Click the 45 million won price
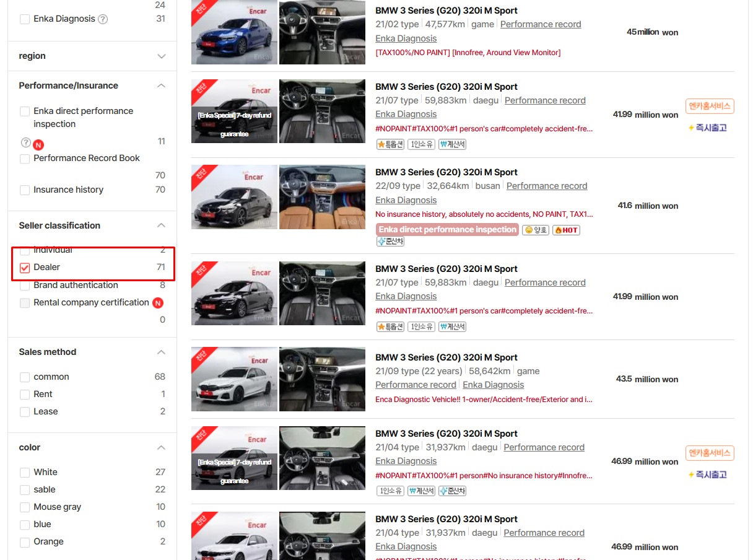The width and height of the screenshot is (753, 560). click(x=652, y=32)
